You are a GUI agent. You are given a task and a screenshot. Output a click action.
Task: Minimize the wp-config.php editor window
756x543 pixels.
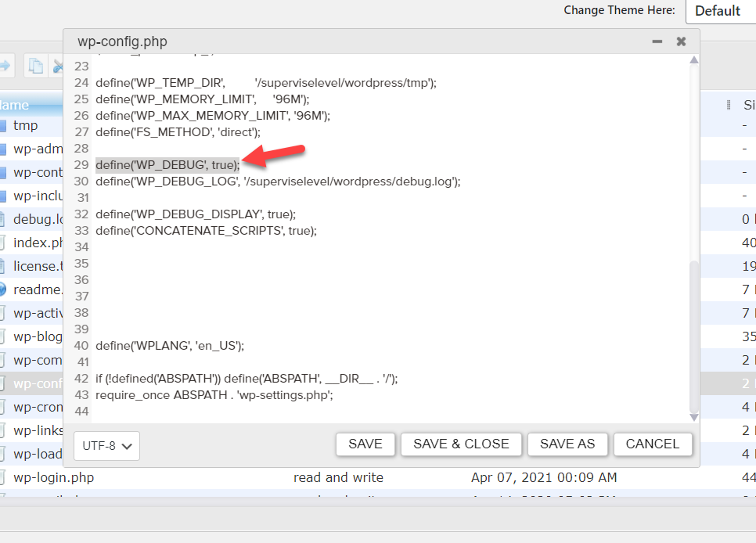(x=657, y=42)
